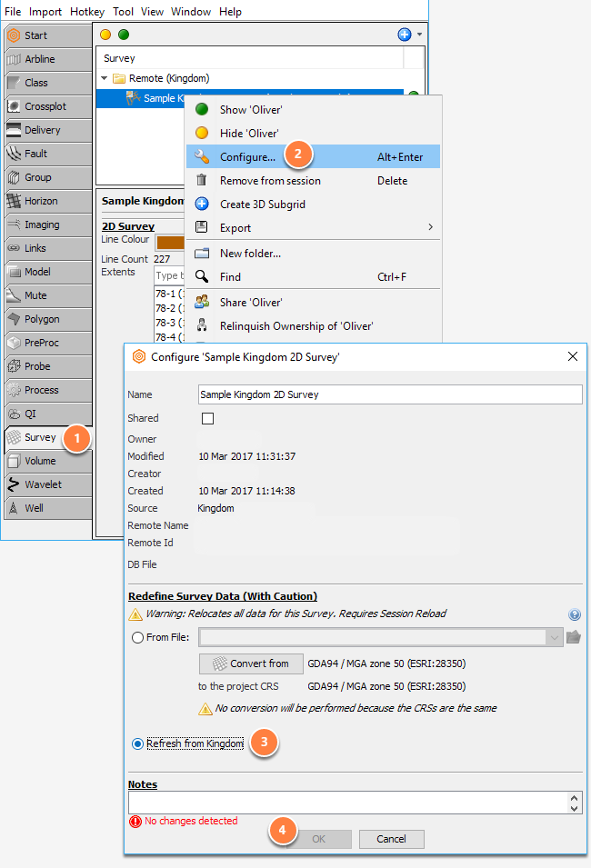Click the Line Colour orange swatch

(x=170, y=243)
